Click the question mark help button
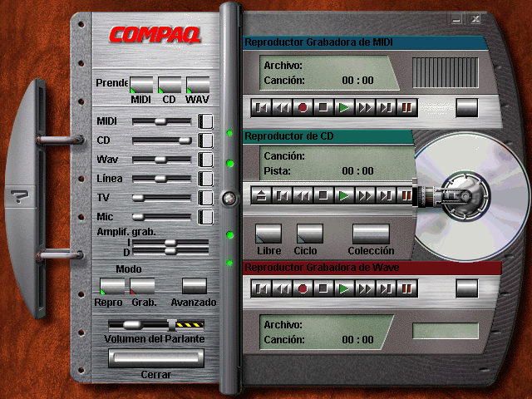The image size is (532, 399). pos(17,197)
